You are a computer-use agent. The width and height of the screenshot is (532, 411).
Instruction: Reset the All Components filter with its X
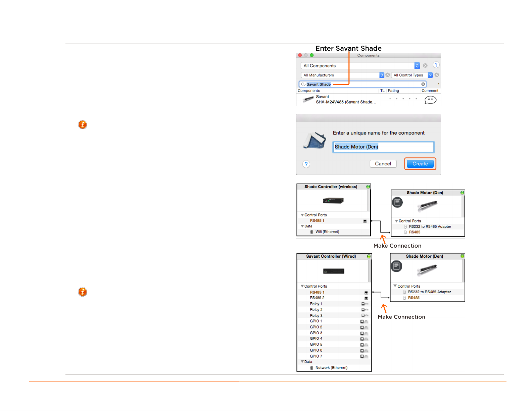(x=425, y=66)
